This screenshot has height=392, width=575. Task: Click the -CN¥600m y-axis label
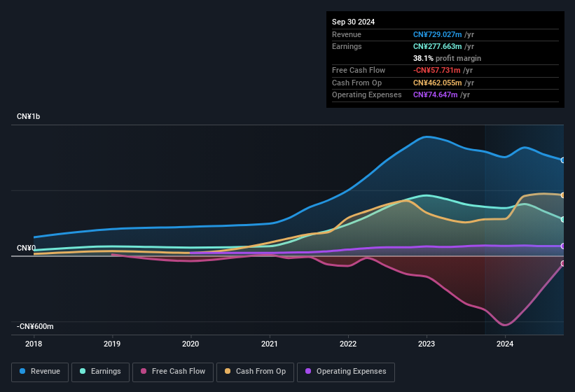pyautogui.click(x=35, y=326)
